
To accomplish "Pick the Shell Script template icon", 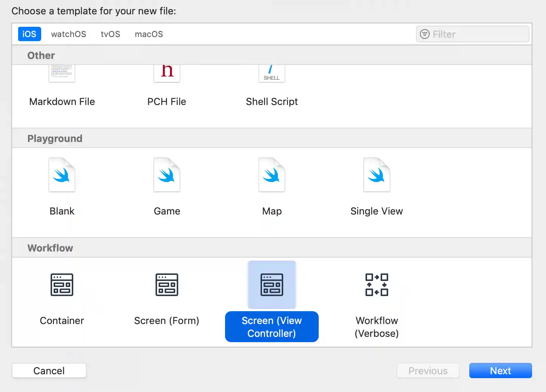I will tap(272, 74).
